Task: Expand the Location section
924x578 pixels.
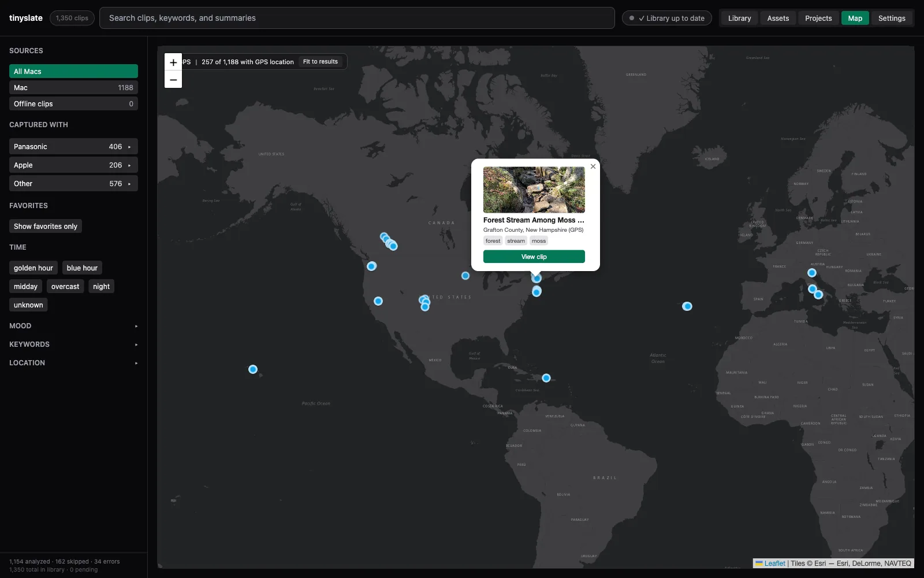Action: (73, 362)
